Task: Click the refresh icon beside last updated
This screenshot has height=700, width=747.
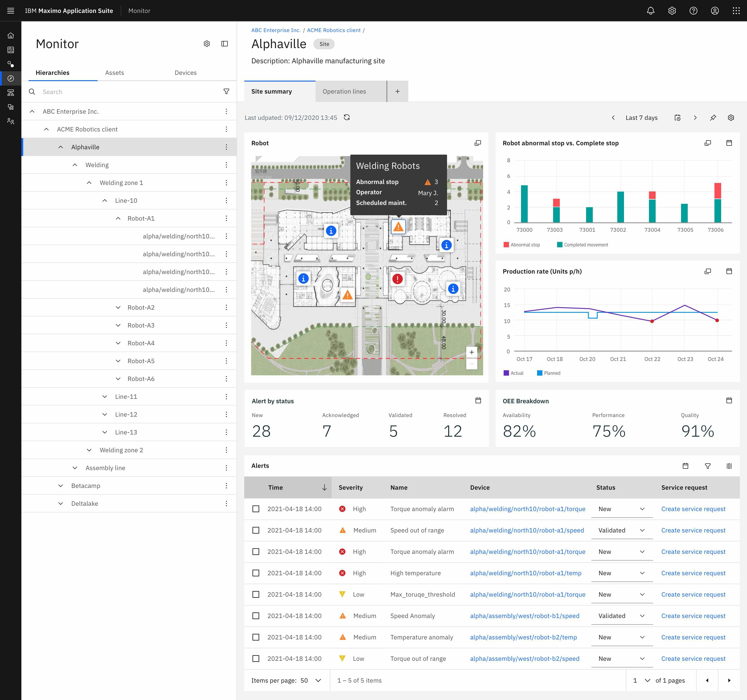Action: [347, 118]
